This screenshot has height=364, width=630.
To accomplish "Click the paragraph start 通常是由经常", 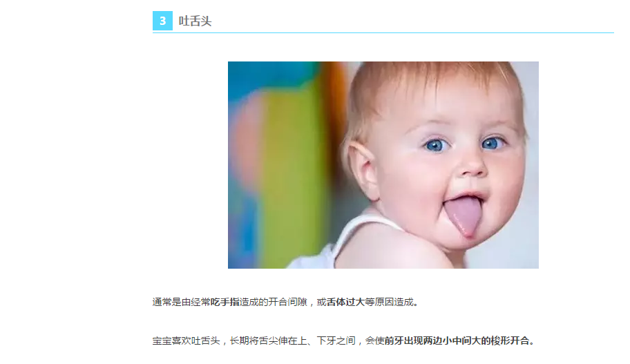I will click(x=181, y=302).
